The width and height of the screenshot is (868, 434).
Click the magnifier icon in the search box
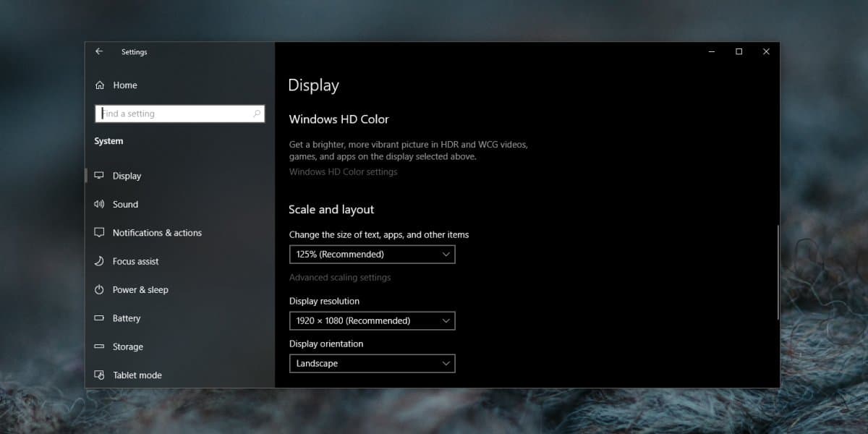[256, 114]
